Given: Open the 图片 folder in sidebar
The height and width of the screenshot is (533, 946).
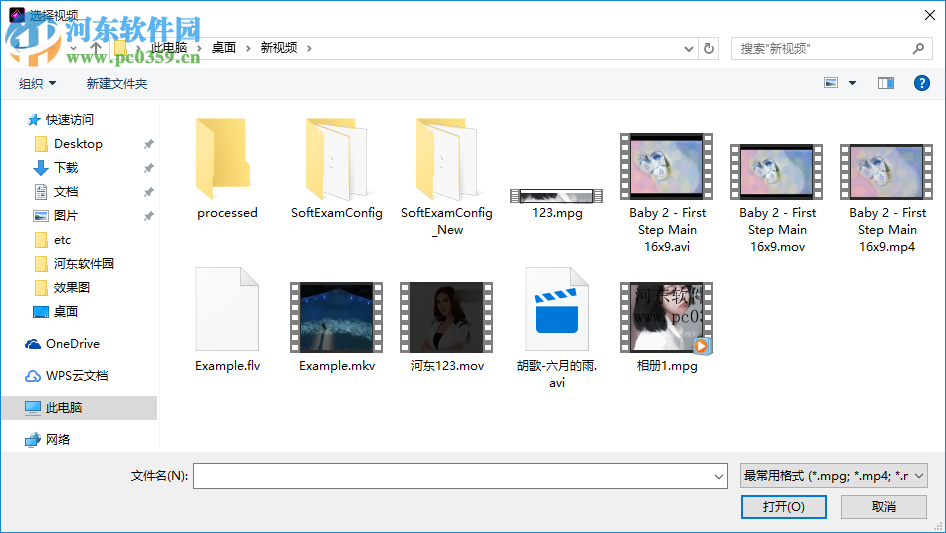Looking at the screenshot, I should click(x=66, y=215).
